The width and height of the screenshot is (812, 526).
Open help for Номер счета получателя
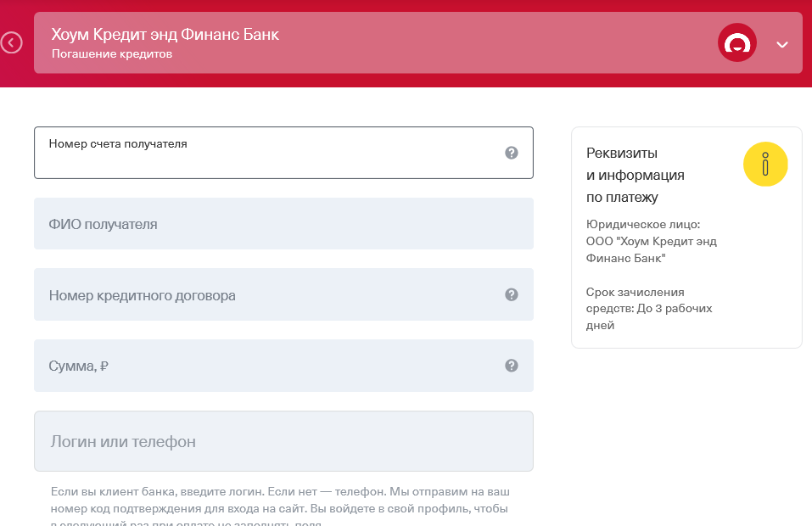pyautogui.click(x=511, y=153)
